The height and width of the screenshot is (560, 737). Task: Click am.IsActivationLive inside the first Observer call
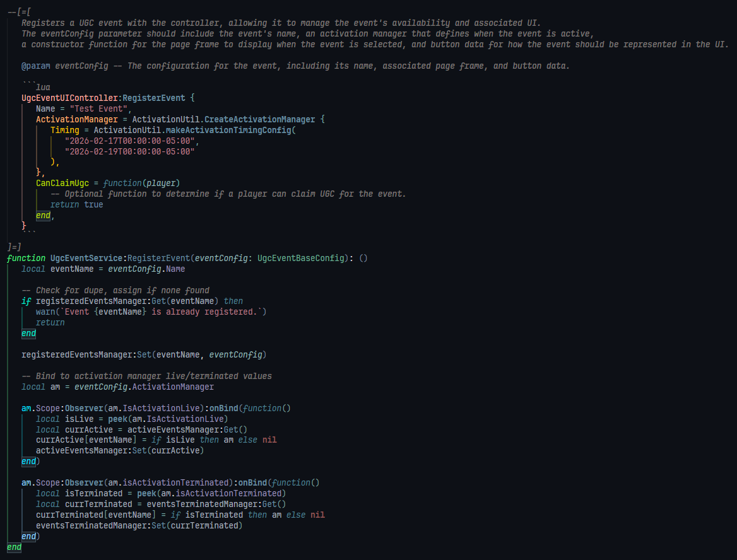pos(154,408)
